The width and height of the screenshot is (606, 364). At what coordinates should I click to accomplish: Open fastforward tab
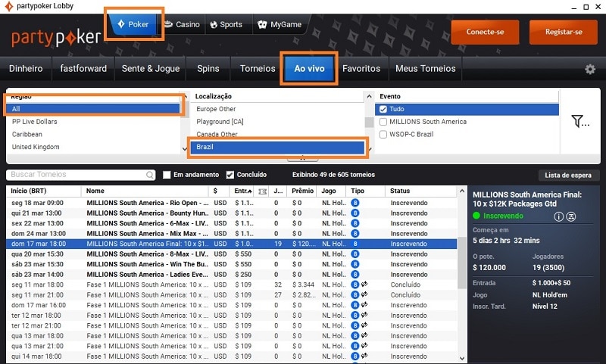click(83, 69)
